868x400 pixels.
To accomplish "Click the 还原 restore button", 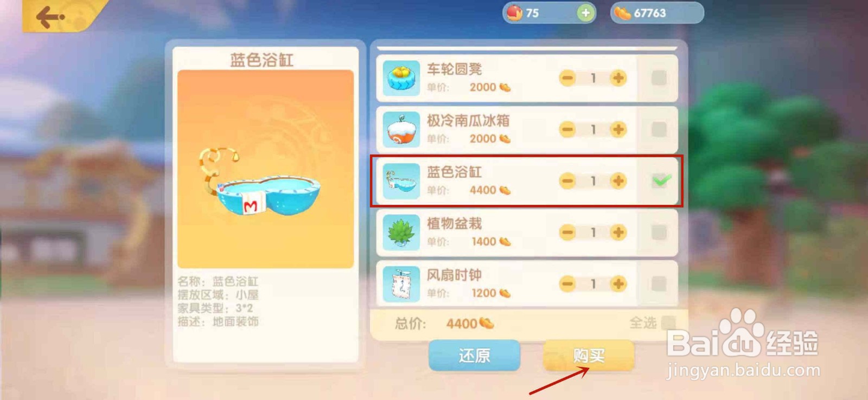I will [474, 356].
